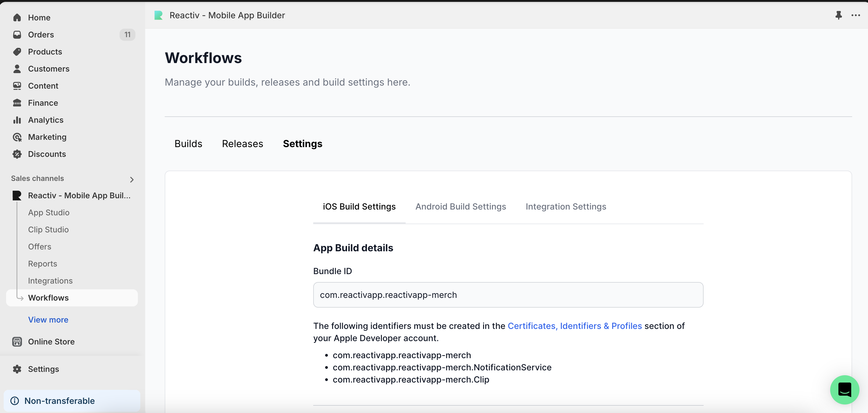
Task: Open the green chat support bubble
Action: click(x=844, y=390)
